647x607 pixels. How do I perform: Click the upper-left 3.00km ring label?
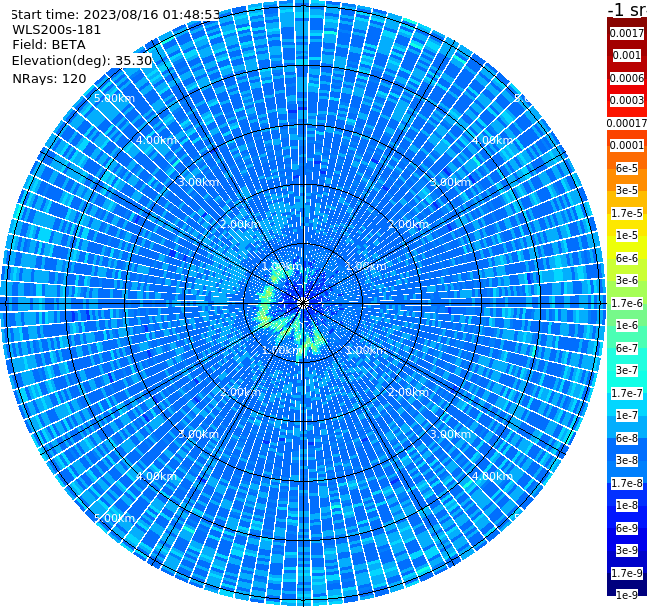coord(198,182)
